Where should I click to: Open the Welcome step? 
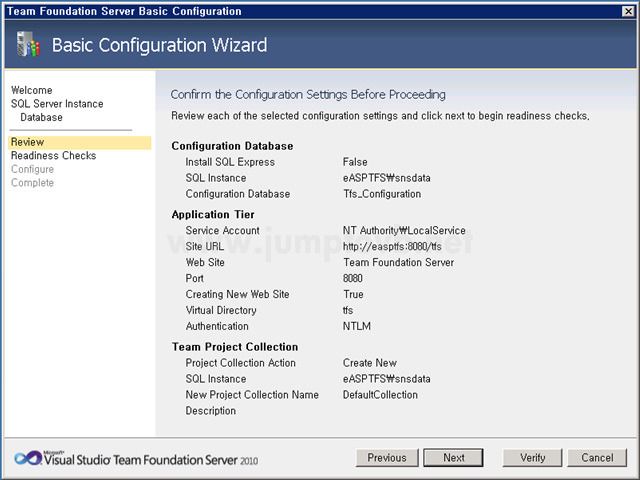tap(31, 90)
